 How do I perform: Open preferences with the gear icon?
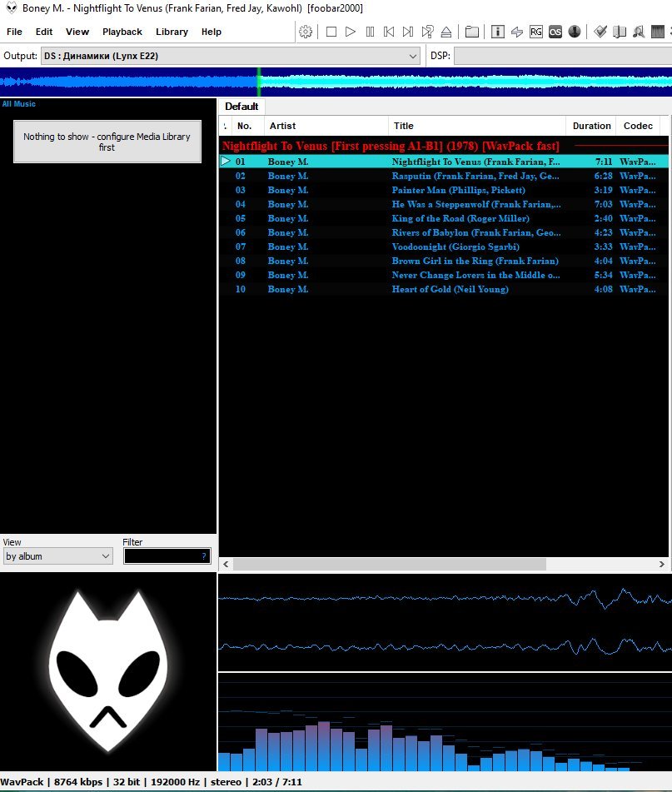click(x=306, y=32)
